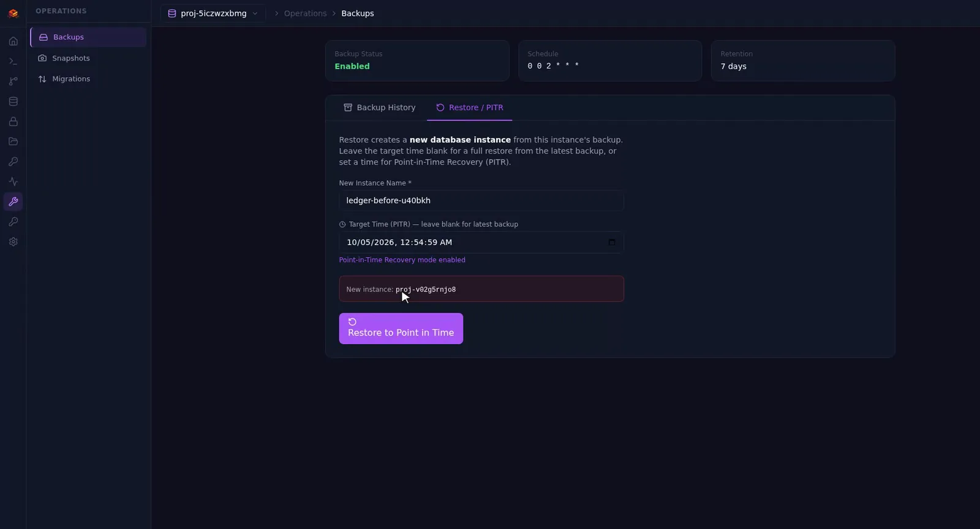The height and width of the screenshot is (529, 980).
Task: Click the padlock icon in the rail
Action: (x=13, y=122)
